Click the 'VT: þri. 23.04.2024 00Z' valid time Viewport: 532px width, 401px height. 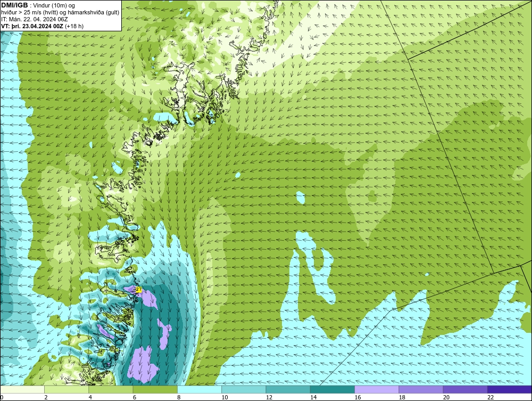32,26
